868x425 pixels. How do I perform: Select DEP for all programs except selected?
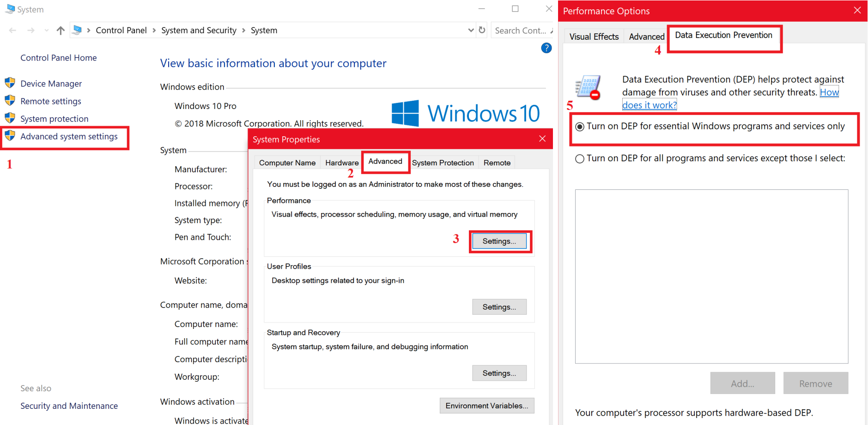click(580, 159)
